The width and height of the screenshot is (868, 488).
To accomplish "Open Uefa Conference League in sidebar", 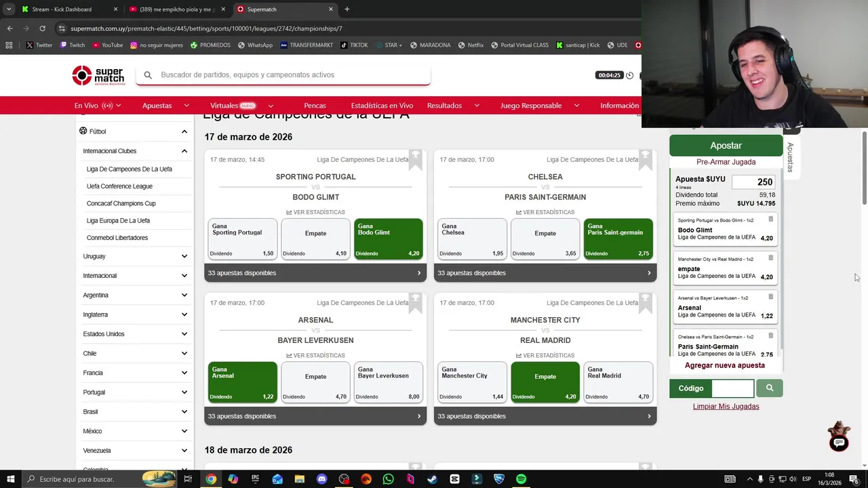I will point(119,186).
